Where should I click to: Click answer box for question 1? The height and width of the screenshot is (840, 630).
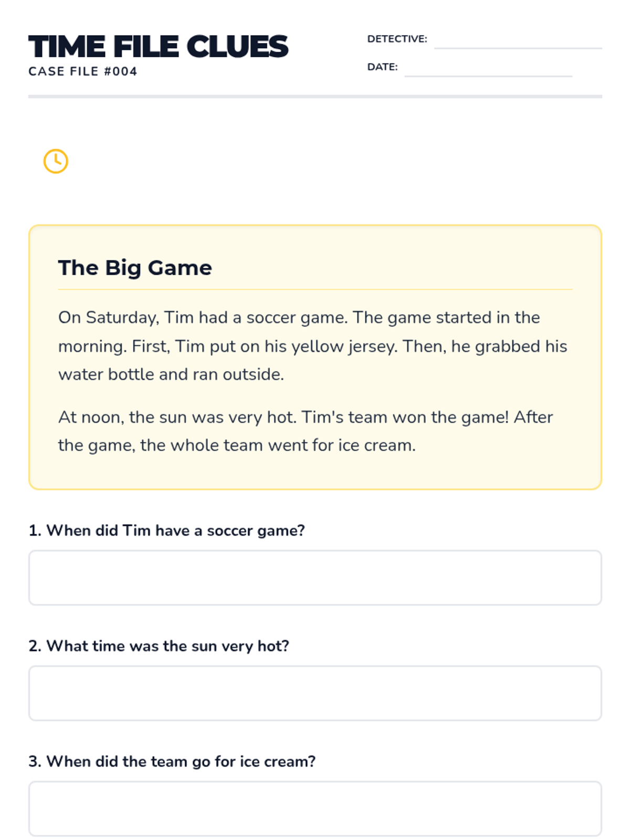315,577
